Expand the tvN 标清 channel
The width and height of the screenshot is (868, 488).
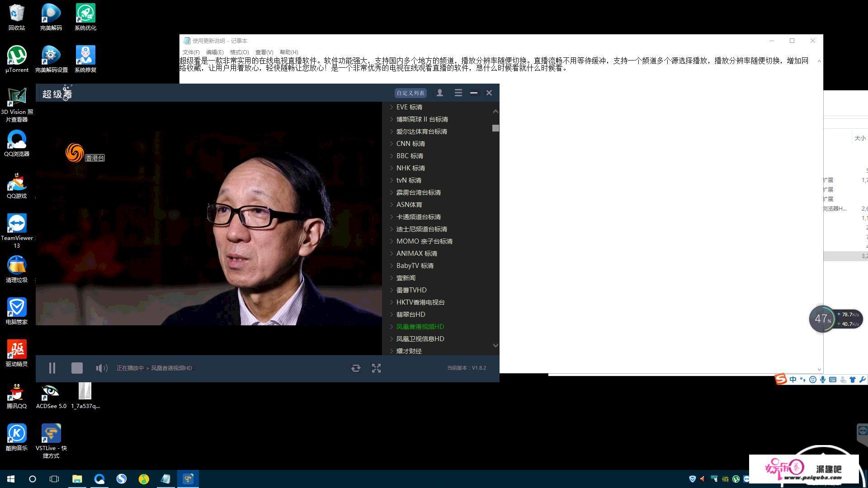[392, 180]
